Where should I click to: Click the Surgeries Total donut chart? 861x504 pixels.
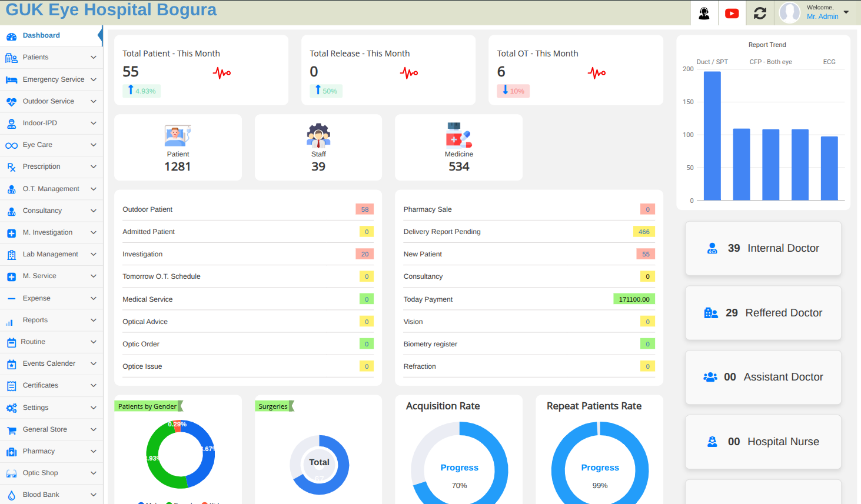tap(319, 465)
